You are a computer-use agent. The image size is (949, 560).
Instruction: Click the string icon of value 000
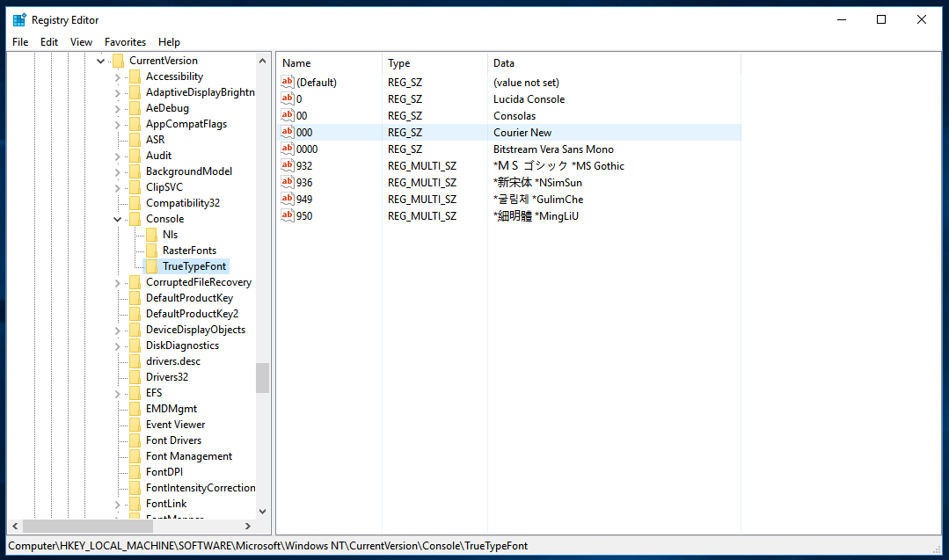point(288,132)
